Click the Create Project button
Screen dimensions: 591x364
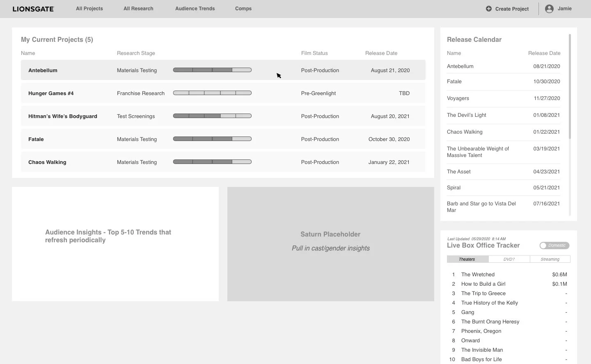(x=507, y=9)
